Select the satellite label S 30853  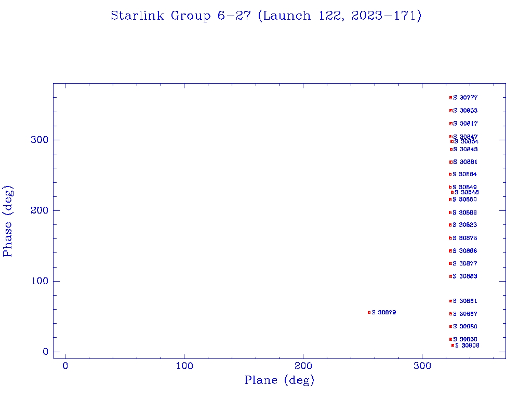(465, 111)
